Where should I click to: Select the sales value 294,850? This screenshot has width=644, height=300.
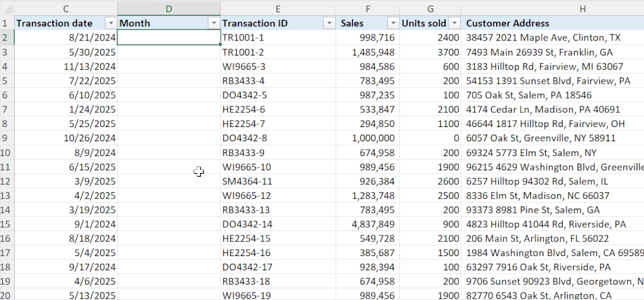tap(368, 124)
